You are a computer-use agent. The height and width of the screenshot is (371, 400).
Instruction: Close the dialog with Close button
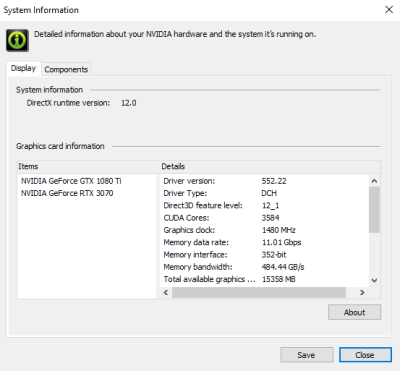pyautogui.click(x=365, y=355)
